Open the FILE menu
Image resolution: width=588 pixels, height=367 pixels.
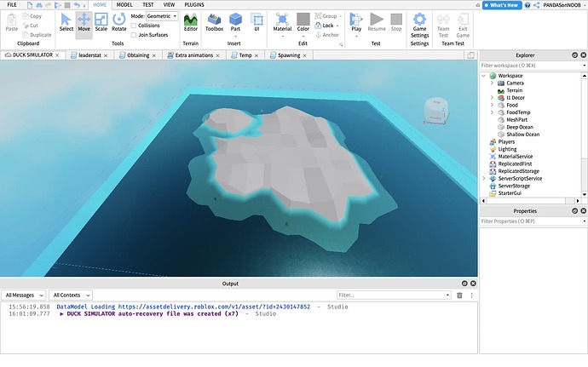point(12,5)
